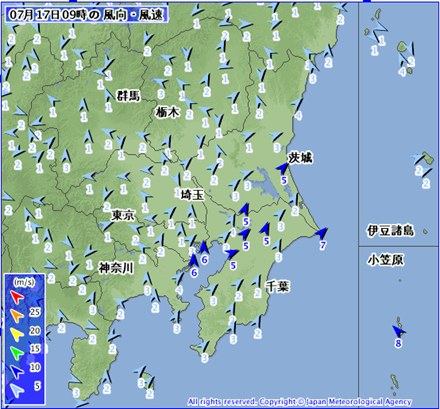This screenshot has height=409, width=440.
Task: Click the 群馬 prefecture label
Action: tap(129, 96)
